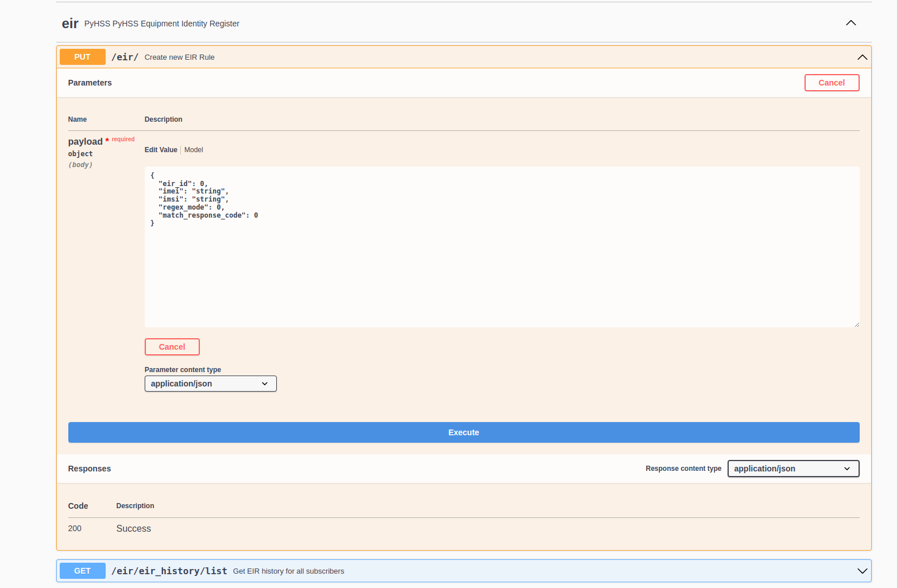Image resolution: width=897 pixels, height=588 pixels.
Task: Collapse the eir section with top chevron
Action: click(850, 23)
